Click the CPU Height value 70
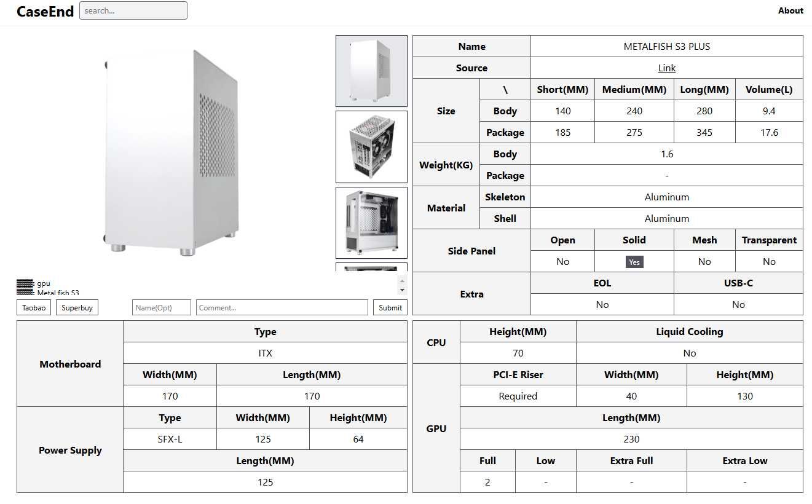 (x=518, y=353)
